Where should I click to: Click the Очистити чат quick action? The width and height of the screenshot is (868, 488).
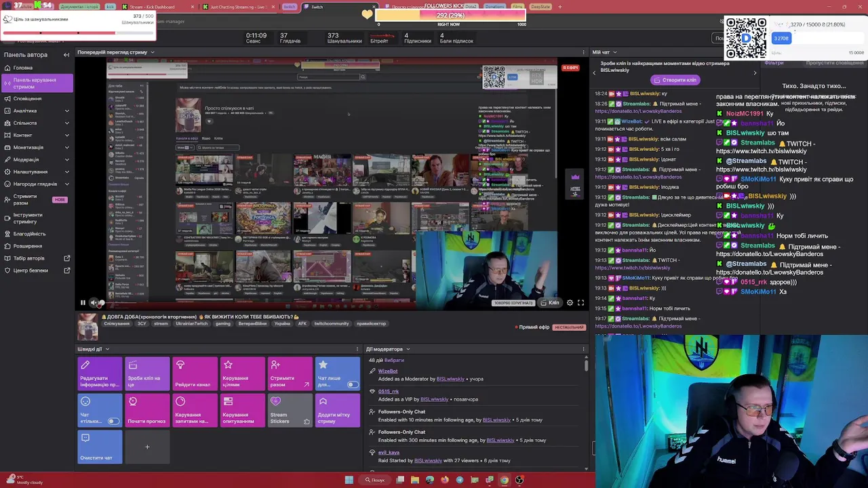pyautogui.click(x=100, y=447)
